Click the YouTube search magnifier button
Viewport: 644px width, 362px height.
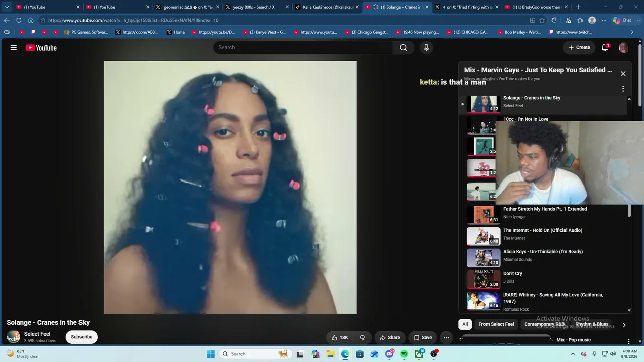point(404,47)
